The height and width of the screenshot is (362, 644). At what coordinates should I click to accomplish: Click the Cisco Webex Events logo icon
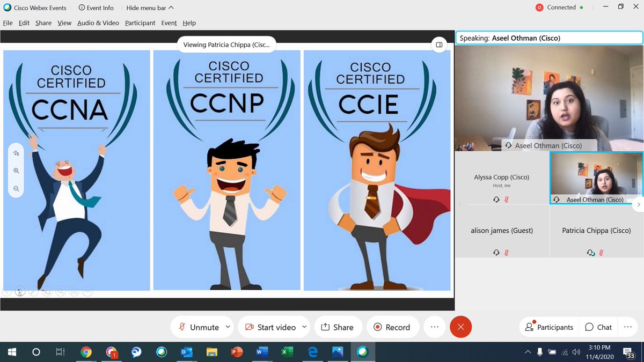pos(7,8)
